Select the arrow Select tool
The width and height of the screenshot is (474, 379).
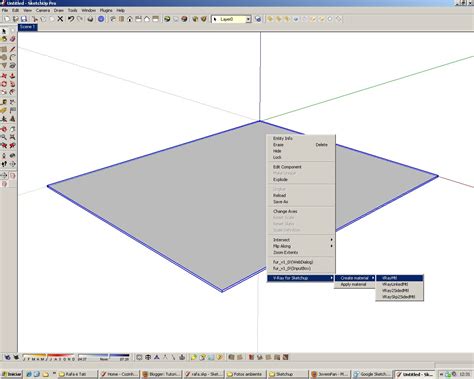(x=4, y=31)
